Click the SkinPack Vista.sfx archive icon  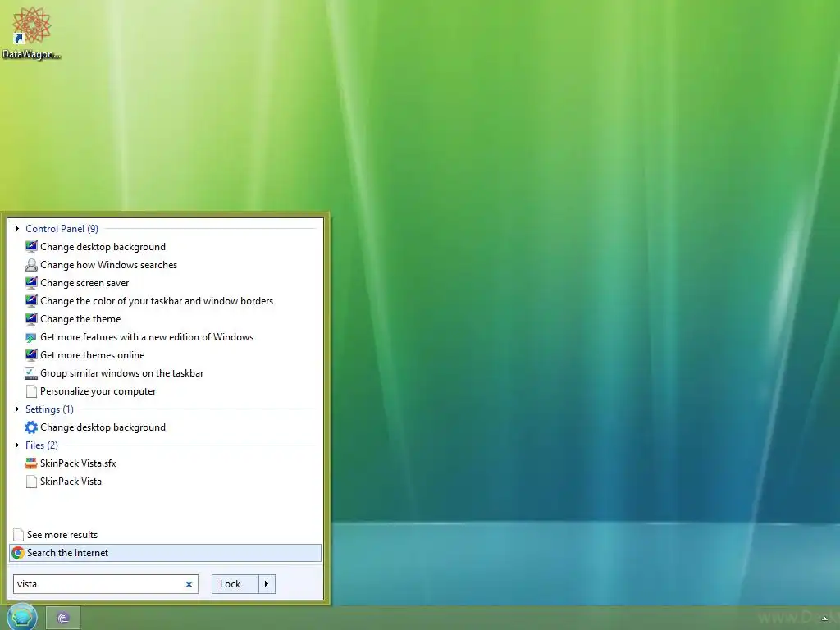click(31, 463)
